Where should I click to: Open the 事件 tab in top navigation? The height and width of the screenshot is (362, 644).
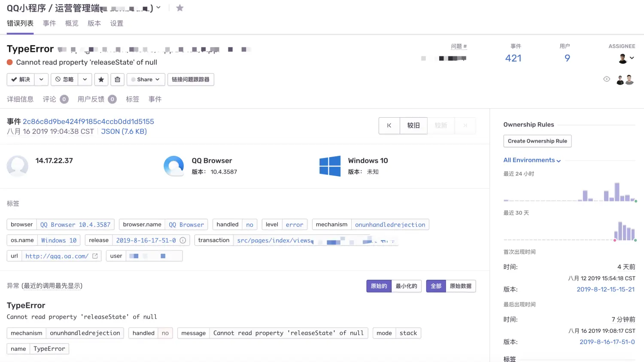pos(49,23)
